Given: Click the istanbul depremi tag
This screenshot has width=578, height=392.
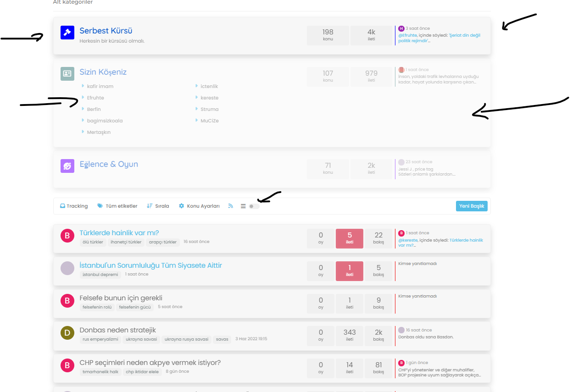Looking at the screenshot, I should tap(100, 275).
